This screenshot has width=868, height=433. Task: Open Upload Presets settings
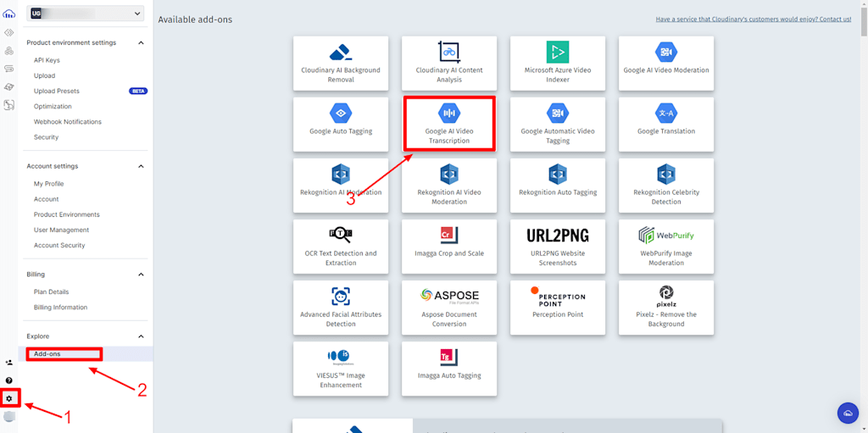pos(57,91)
